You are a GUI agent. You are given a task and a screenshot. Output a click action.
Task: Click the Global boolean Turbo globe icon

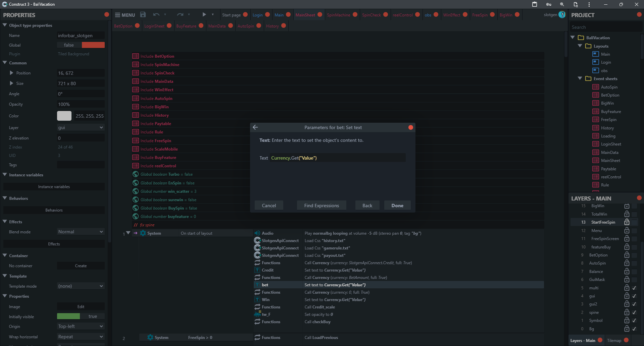click(136, 174)
